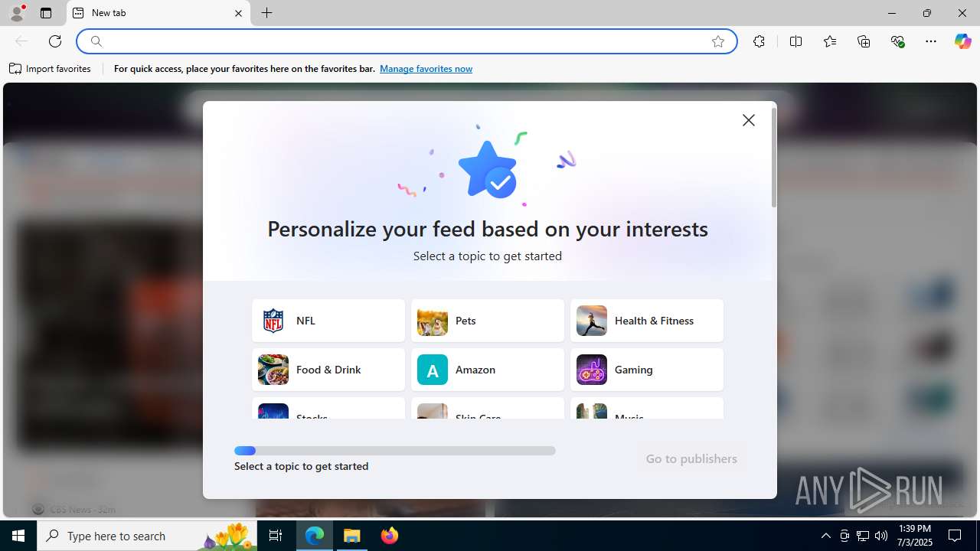Click the Gaming controller icon thumbnail

(x=592, y=370)
